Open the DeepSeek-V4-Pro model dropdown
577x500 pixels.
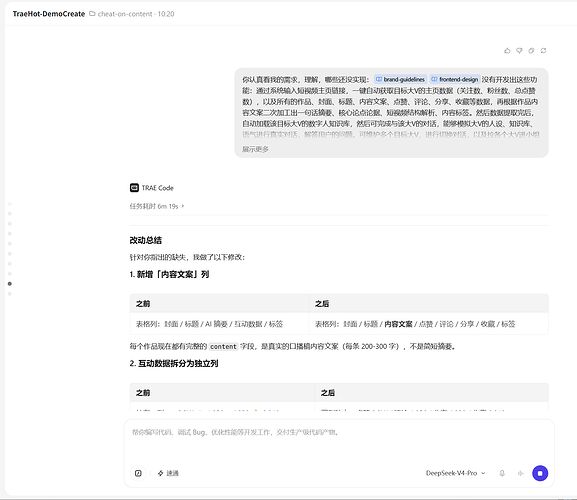455,473
